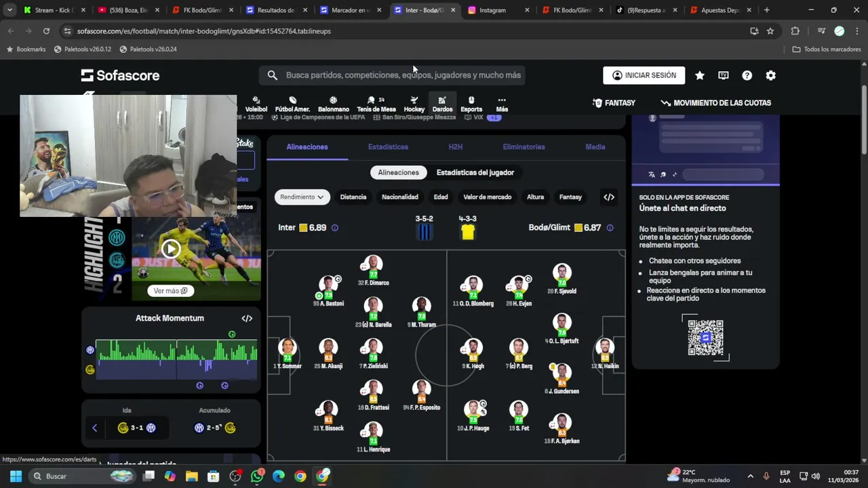This screenshot has width=868, height=488.
Task: Switch to the Media tab
Action: click(595, 147)
